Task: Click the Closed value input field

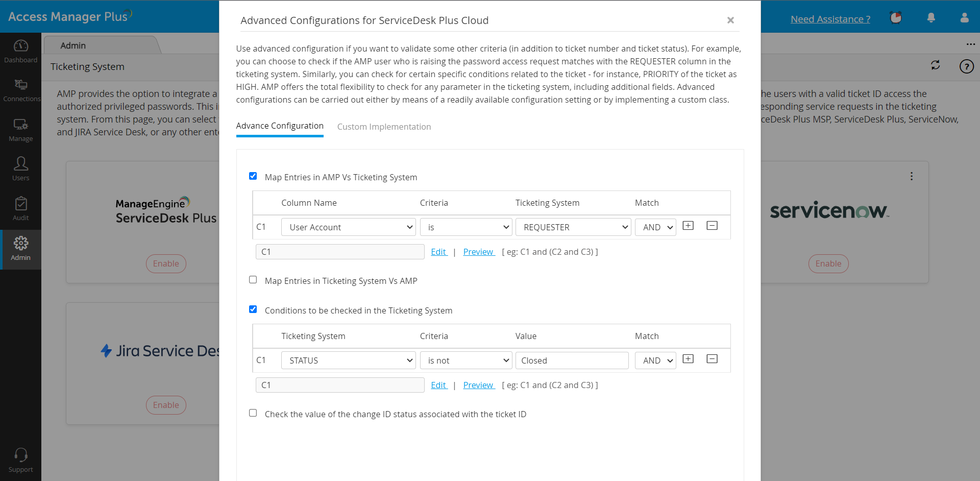Action: (x=572, y=360)
